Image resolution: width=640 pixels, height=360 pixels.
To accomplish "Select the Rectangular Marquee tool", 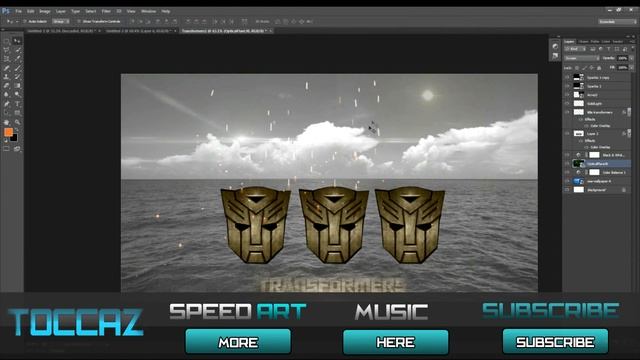I will point(7,41).
